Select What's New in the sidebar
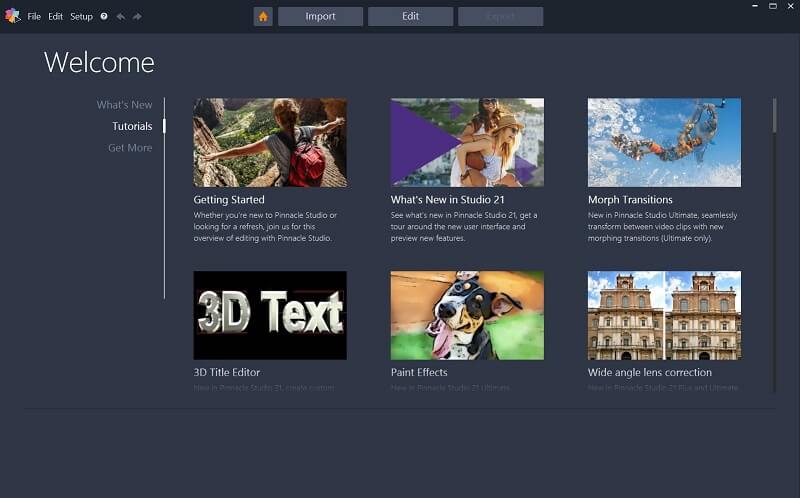 tap(124, 105)
